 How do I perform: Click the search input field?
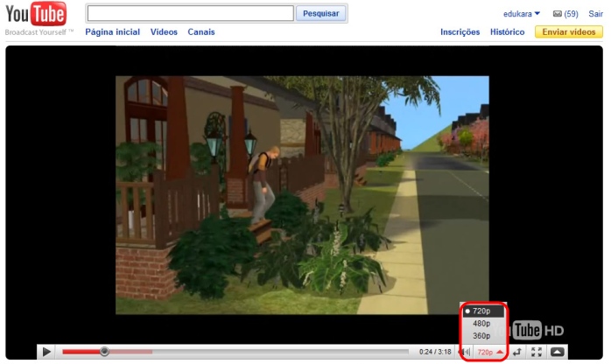point(191,13)
